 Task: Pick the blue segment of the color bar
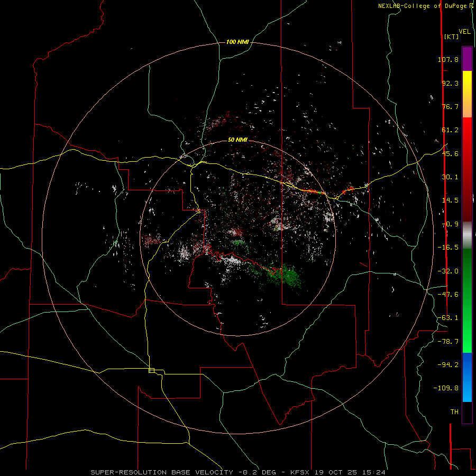click(467, 377)
